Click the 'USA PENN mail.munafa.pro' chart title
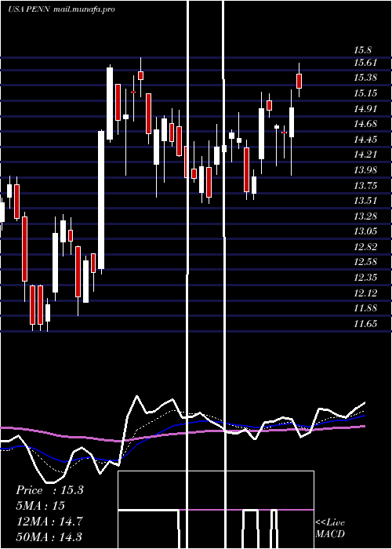The height and width of the screenshot is (549, 392). click(x=61, y=9)
